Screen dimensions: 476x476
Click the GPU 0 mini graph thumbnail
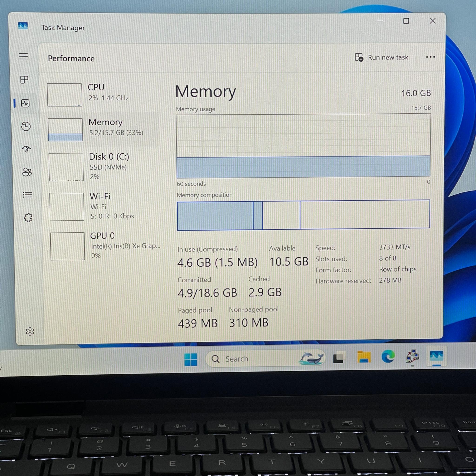[67, 246]
